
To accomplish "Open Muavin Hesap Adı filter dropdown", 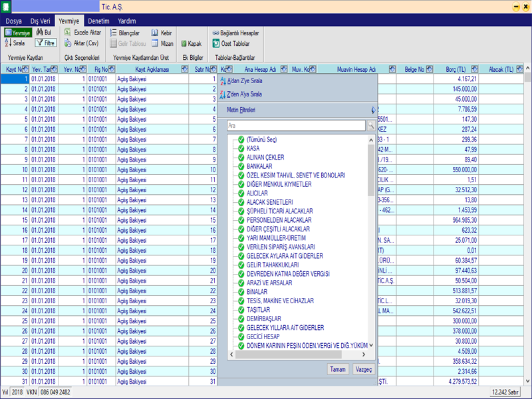I will coord(392,69).
